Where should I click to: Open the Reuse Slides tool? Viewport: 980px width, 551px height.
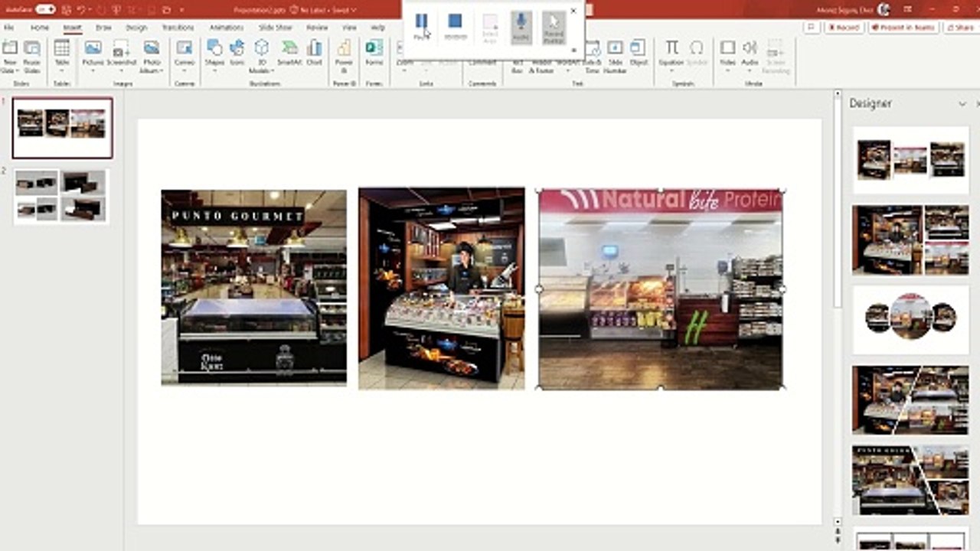click(x=32, y=57)
